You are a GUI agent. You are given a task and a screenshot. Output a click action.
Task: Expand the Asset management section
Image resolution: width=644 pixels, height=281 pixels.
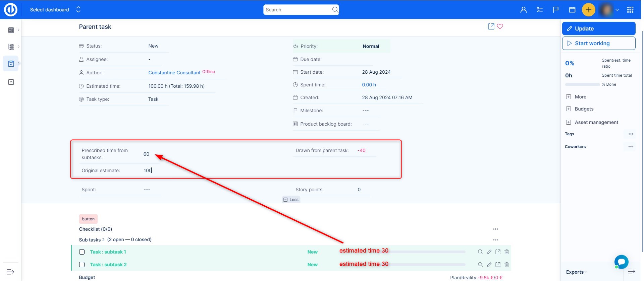596,122
